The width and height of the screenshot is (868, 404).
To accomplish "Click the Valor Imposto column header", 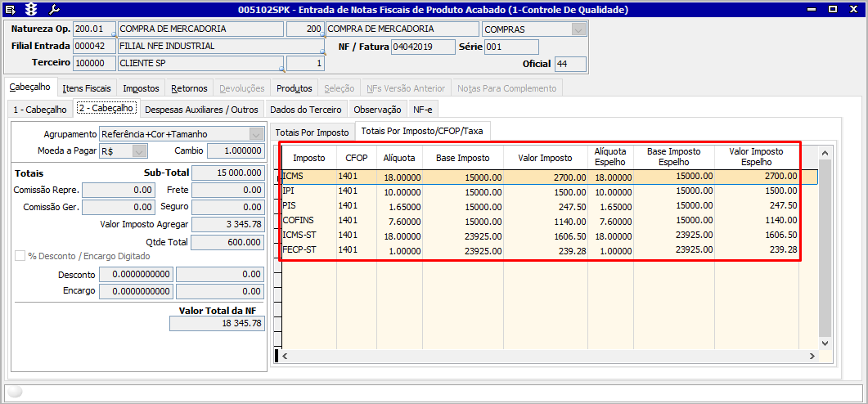I will [546, 158].
